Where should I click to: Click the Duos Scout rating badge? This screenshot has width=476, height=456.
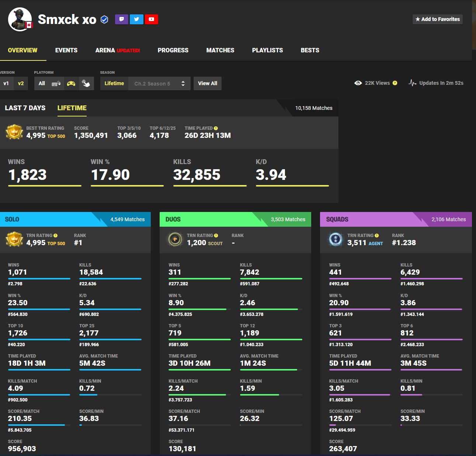pyautogui.click(x=175, y=239)
